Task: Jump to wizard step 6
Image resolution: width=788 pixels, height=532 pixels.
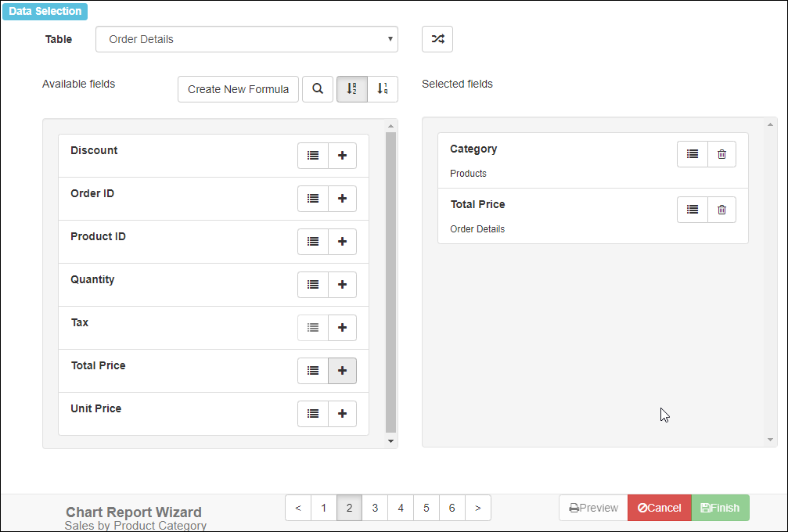Action: (452, 508)
